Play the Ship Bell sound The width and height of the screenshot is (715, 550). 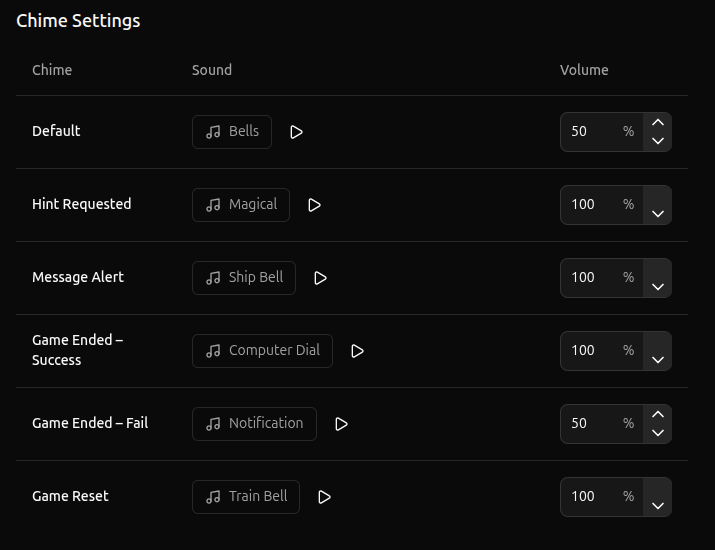tap(320, 278)
